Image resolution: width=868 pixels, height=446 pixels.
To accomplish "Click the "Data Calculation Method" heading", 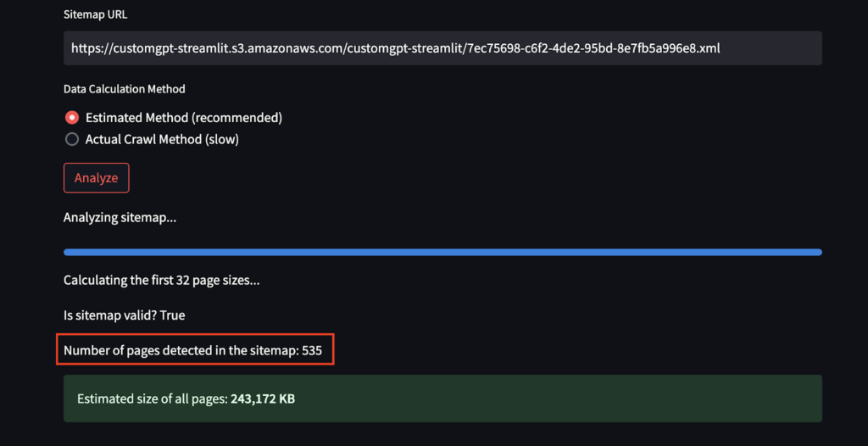I will point(124,89).
